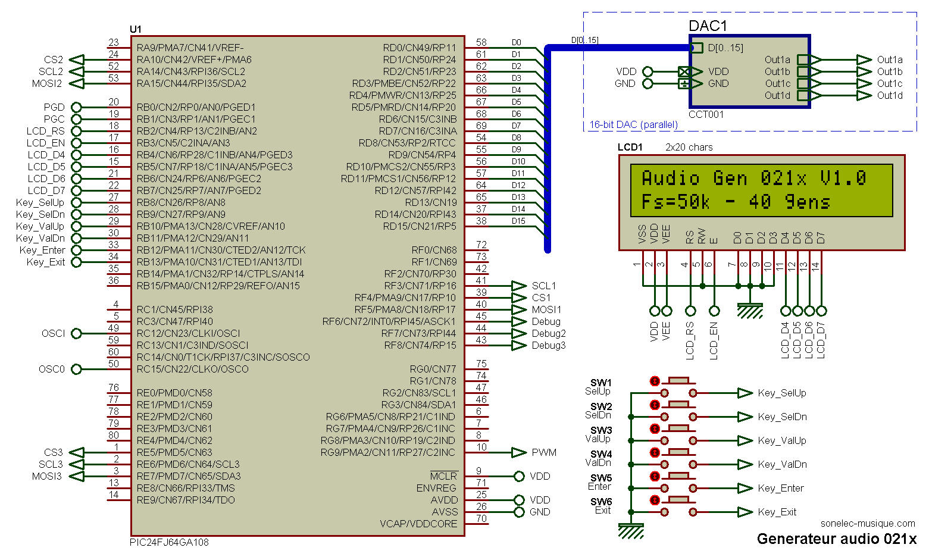The height and width of the screenshot is (560, 929).
Task: Click the ground symbol beneath the LCD
Action: click(x=750, y=311)
